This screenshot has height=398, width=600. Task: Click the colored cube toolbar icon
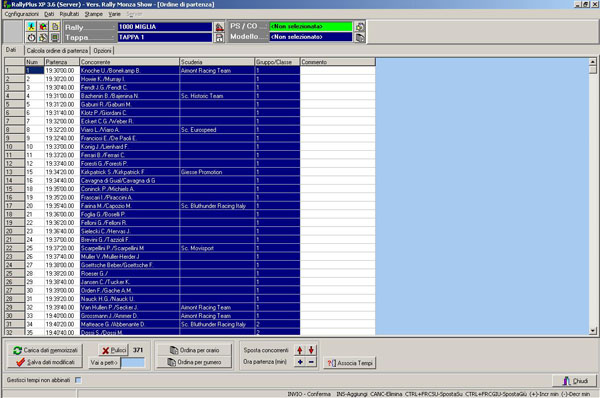43,26
